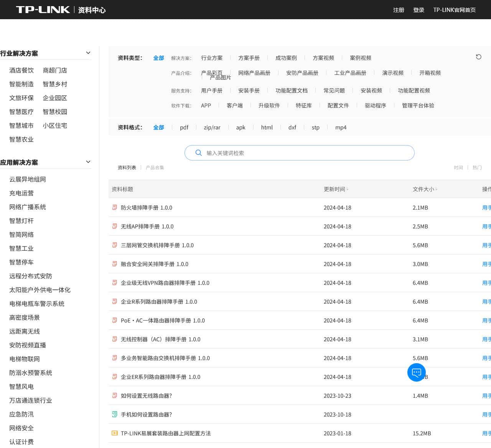Open 手机如何设置路由器? document title

pos(147,415)
